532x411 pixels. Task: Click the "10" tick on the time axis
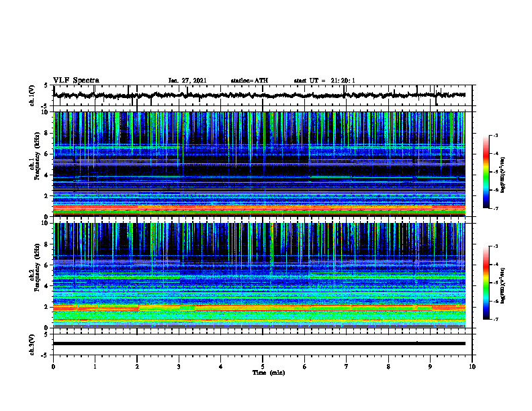472,367
